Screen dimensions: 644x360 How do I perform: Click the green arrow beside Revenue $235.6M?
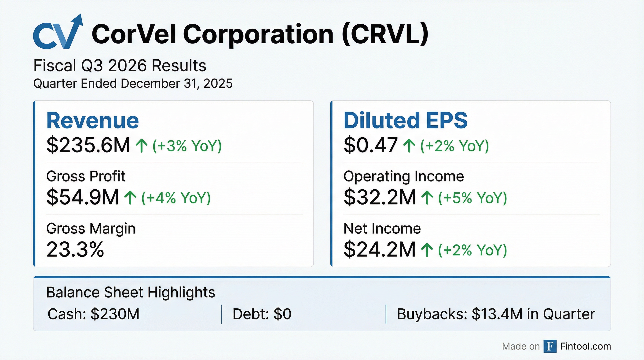click(x=142, y=146)
